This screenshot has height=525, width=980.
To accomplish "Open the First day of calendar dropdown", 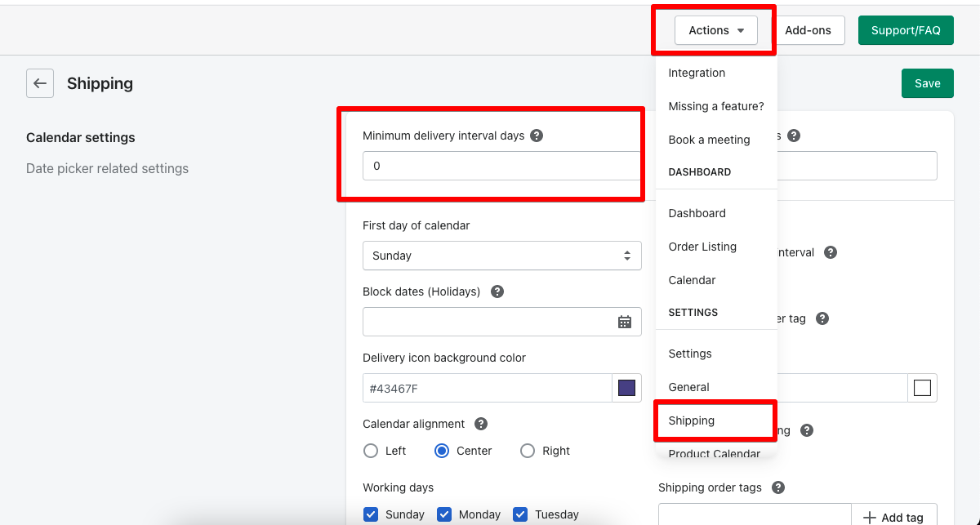I will pos(502,256).
